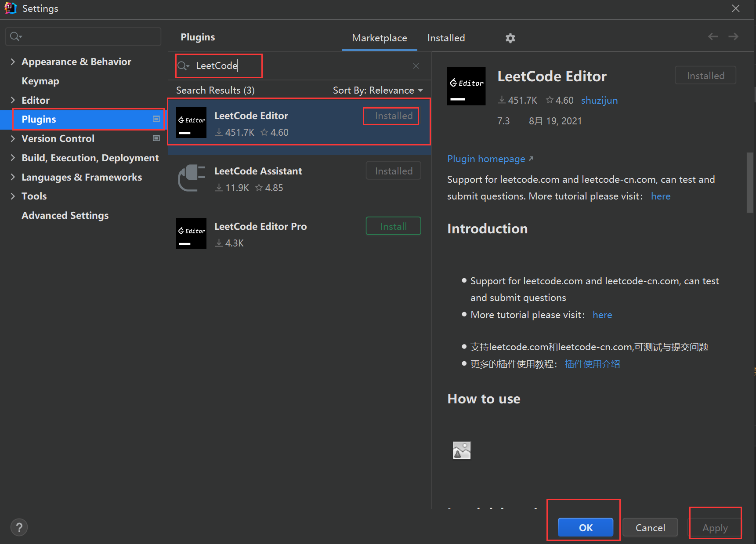This screenshot has width=756, height=544.
Task: Switch to the Marketplace tab
Action: pos(380,38)
